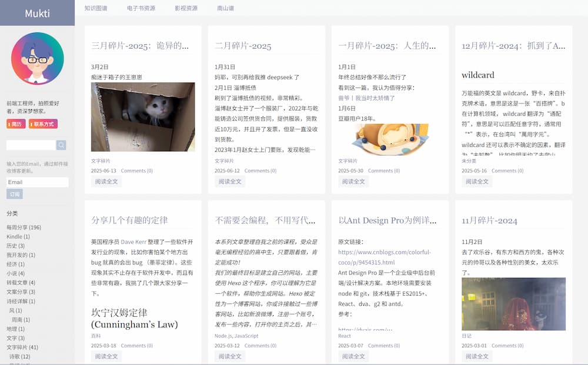Click the Email subscription input field
588x365 pixels.
coord(38,182)
